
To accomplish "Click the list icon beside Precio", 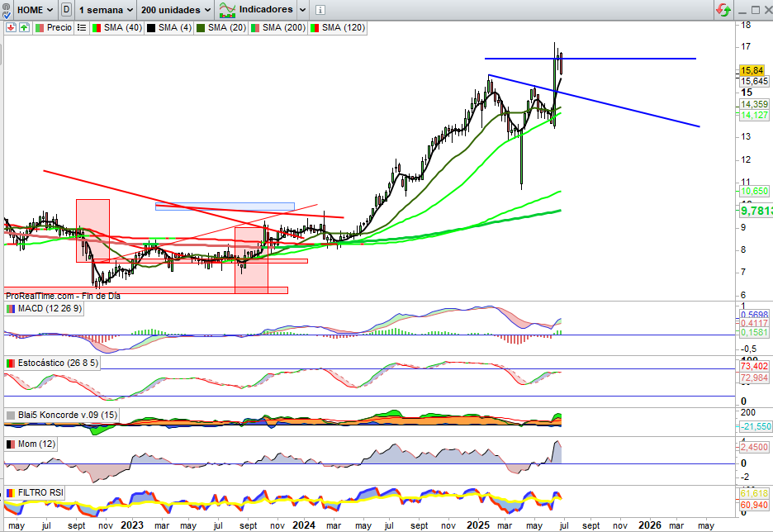I will click(x=82, y=27).
